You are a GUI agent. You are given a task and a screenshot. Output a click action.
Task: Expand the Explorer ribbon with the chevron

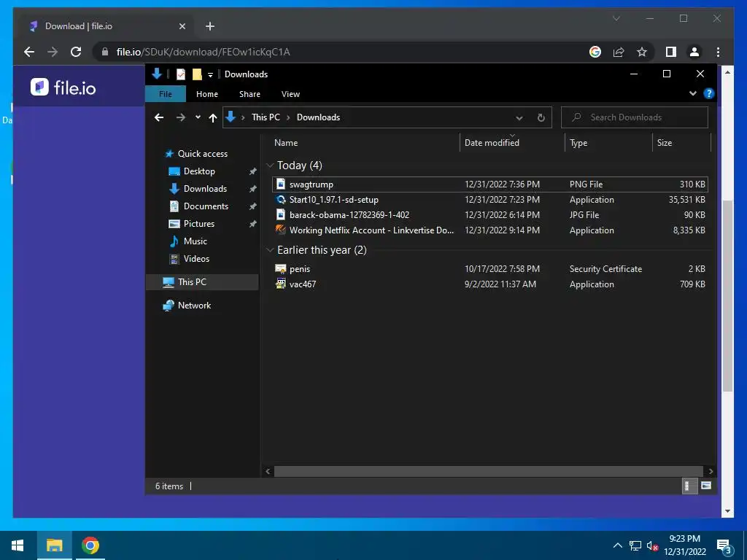click(x=693, y=93)
